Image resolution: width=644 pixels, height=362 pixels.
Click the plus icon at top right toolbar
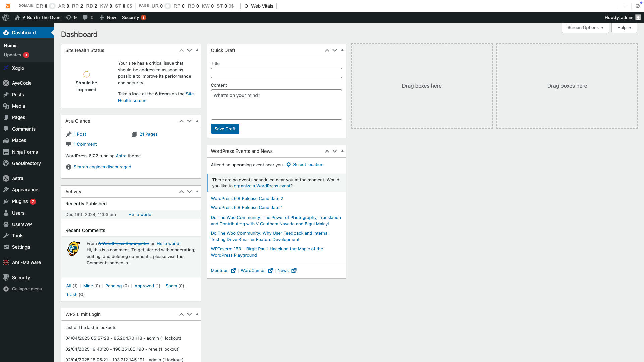click(x=625, y=6)
